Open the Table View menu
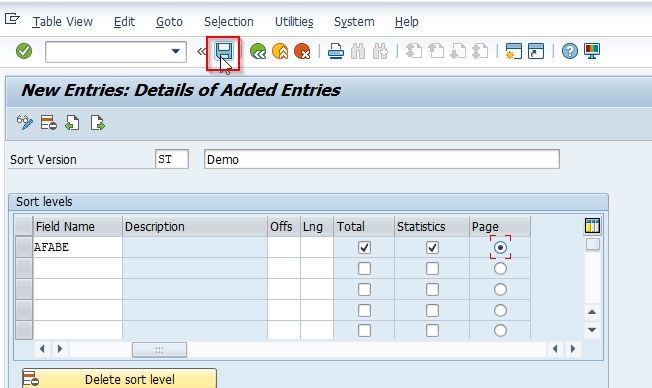The width and height of the screenshot is (652, 388). (62, 22)
